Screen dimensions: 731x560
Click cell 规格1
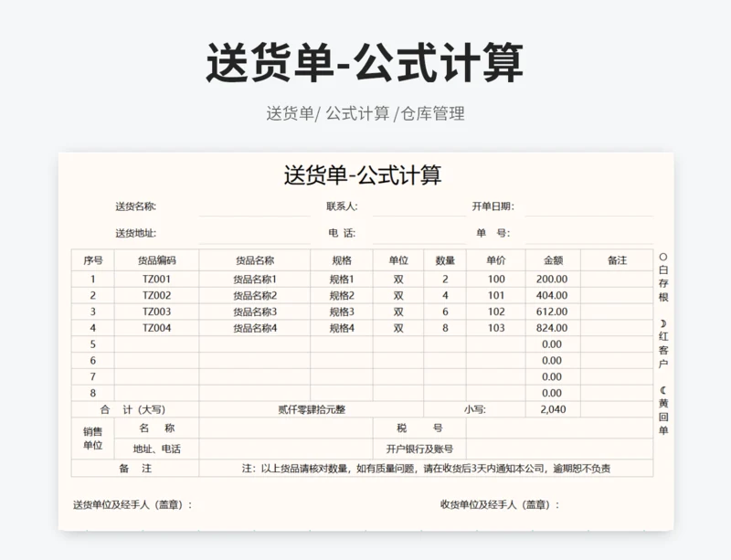point(342,280)
